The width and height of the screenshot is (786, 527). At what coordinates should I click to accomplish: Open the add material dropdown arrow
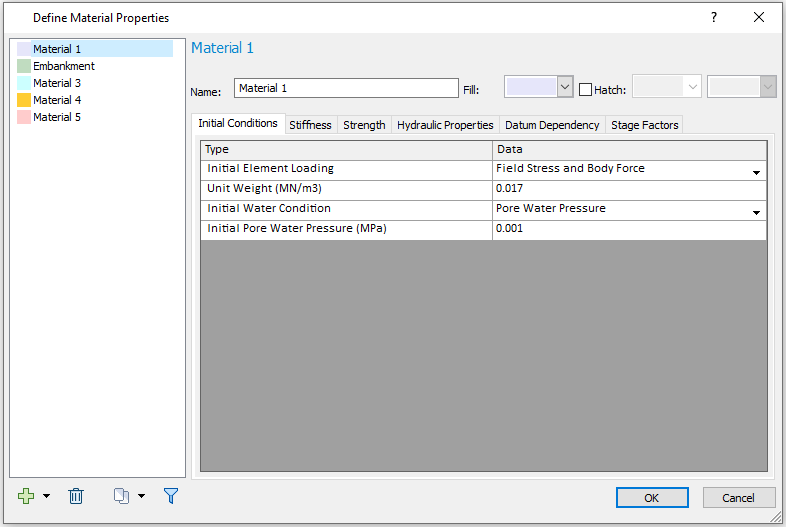tap(47, 496)
